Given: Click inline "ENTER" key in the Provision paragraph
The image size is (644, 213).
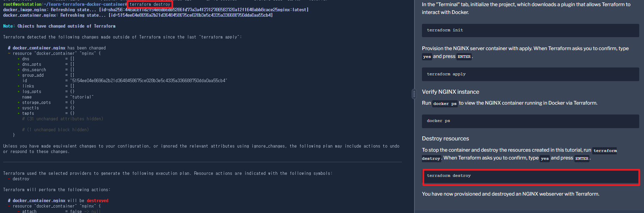Looking at the screenshot, I should pyautogui.click(x=464, y=57).
